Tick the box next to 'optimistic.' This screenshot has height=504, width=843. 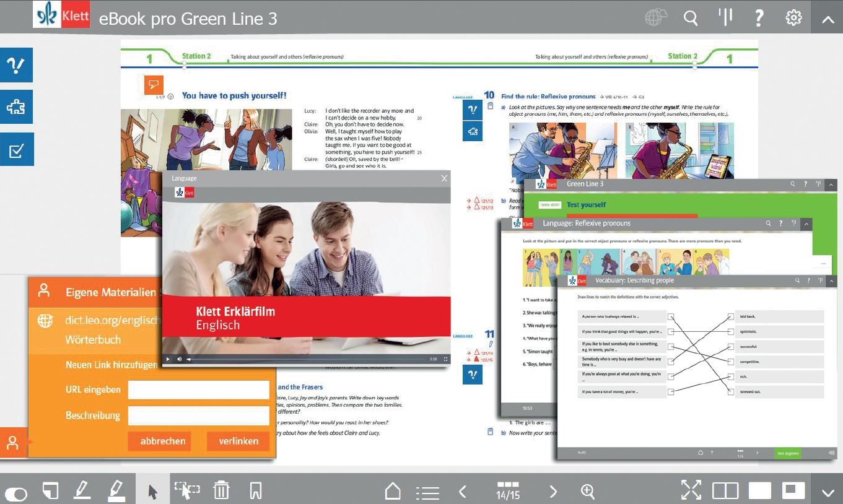[x=731, y=331]
